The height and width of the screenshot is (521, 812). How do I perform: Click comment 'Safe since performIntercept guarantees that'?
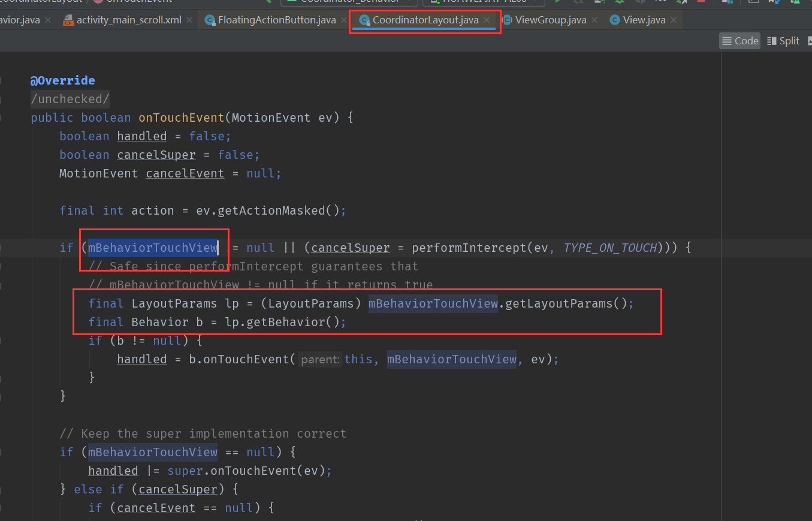(x=253, y=266)
